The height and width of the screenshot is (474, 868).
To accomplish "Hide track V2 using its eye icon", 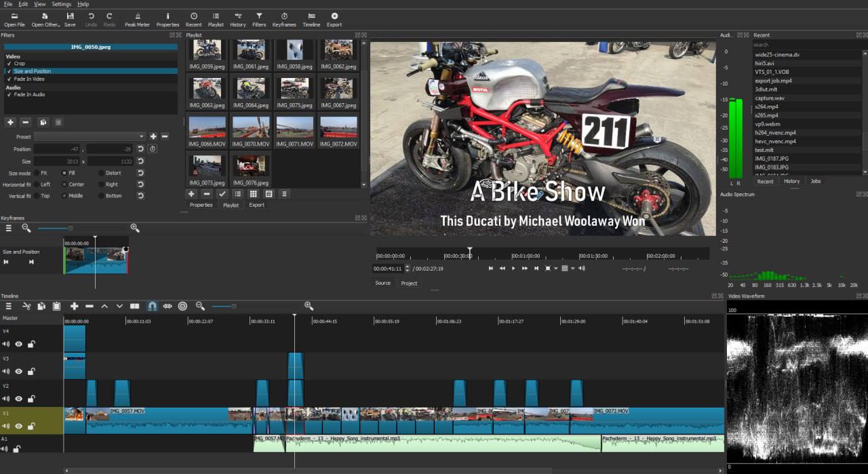I will coord(18,399).
